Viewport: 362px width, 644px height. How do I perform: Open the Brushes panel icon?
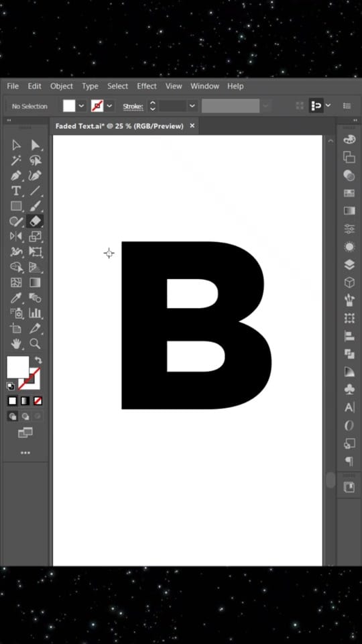click(349, 301)
